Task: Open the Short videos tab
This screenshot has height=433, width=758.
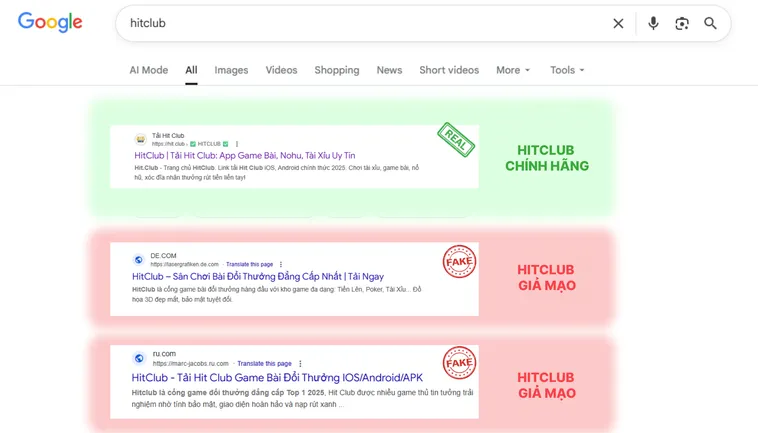Action: (x=449, y=70)
